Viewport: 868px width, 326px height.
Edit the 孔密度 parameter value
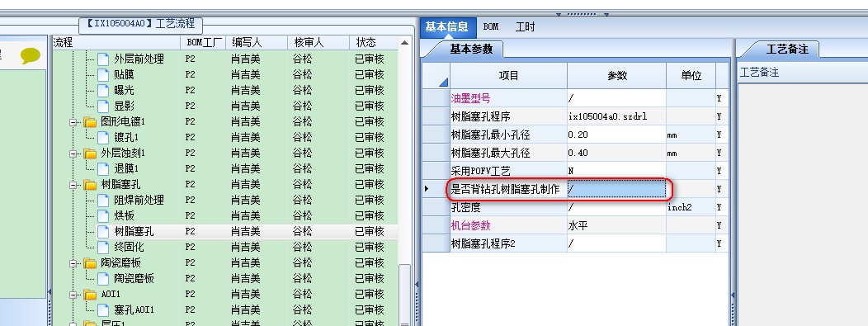(616, 207)
